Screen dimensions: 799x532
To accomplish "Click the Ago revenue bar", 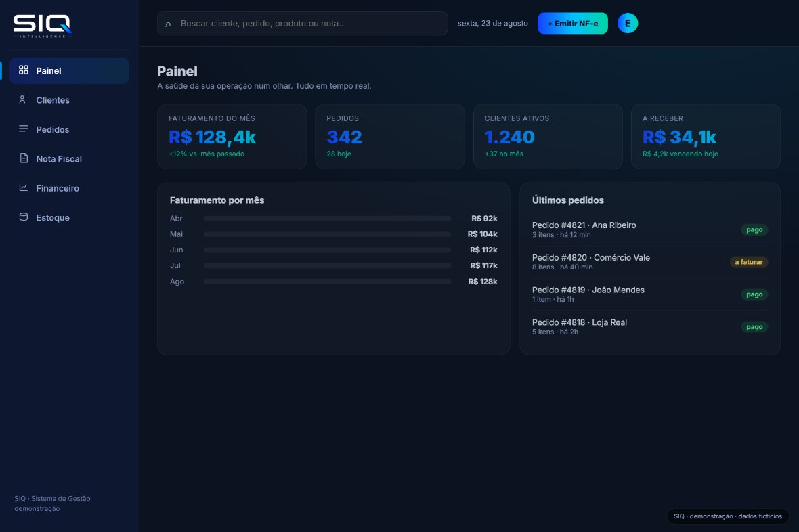I will 327,282.
